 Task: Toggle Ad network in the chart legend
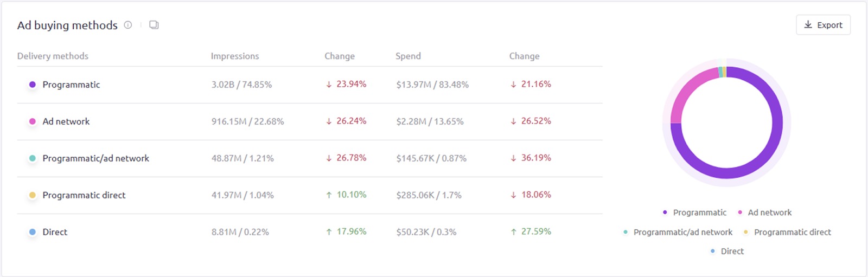click(764, 212)
